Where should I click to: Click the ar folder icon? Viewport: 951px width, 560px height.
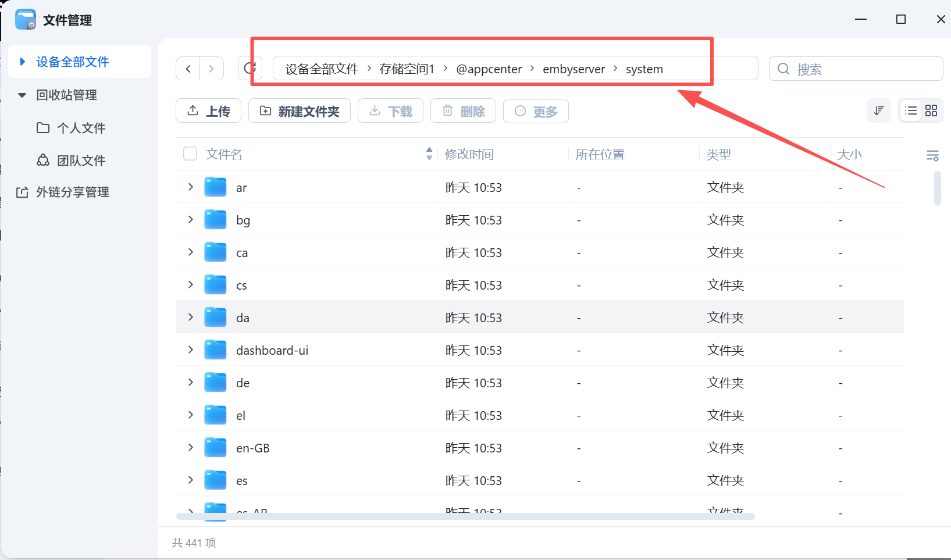215,187
